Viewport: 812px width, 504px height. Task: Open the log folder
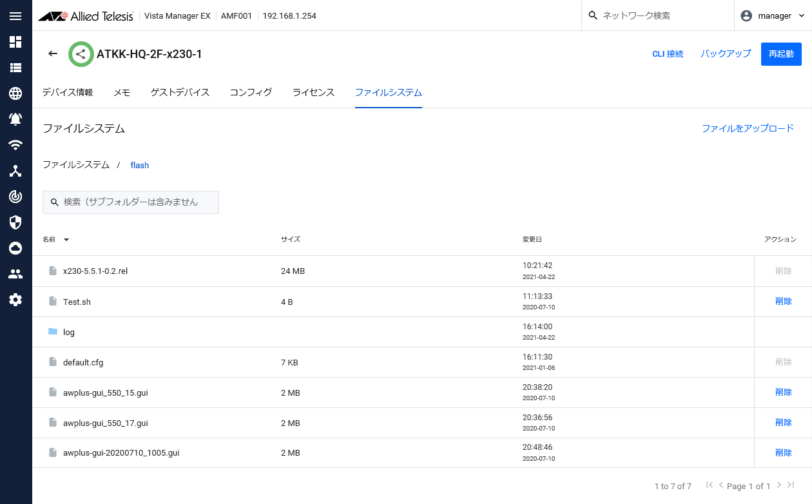(69, 333)
